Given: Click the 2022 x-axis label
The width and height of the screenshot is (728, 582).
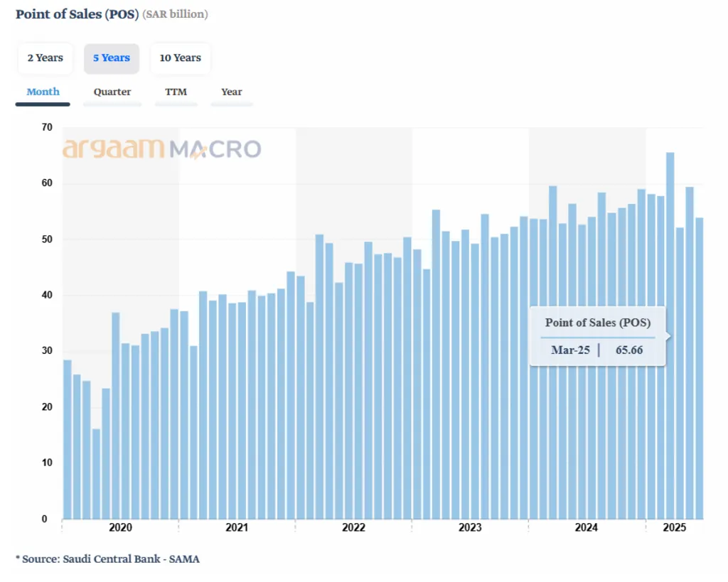Looking at the screenshot, I should click(353, 528).
